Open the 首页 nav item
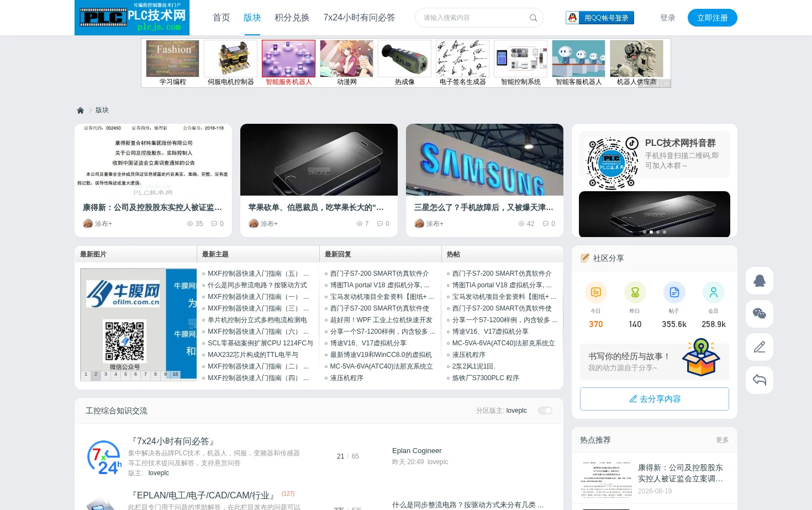The height and width of the screenshot is (510, 812). coord(222,18)
